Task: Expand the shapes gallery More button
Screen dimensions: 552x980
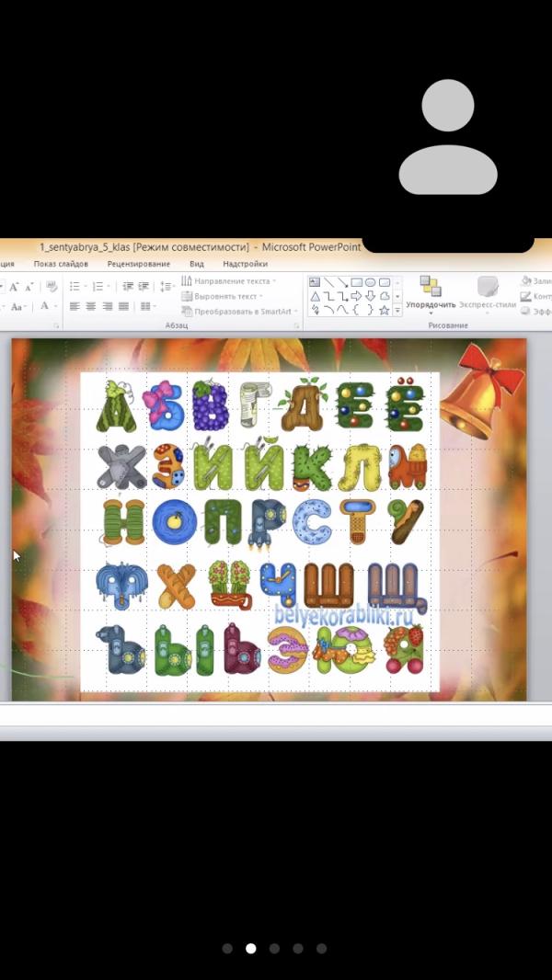Action: pos(397,310)
